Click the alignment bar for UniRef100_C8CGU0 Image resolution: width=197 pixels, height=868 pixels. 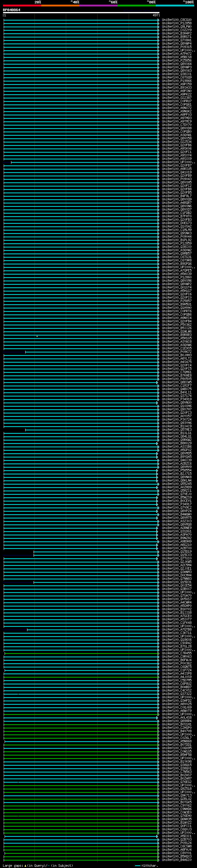point(81,20)
